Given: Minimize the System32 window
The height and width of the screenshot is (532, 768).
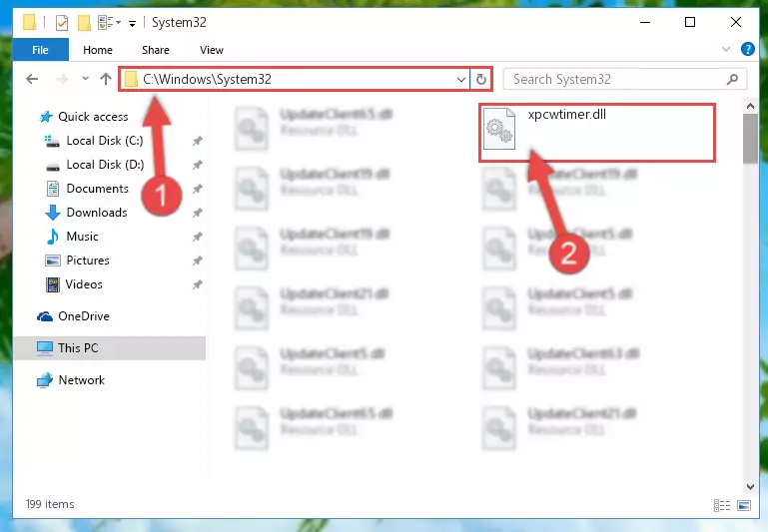Looking at the screenshot, I should 645,22.
